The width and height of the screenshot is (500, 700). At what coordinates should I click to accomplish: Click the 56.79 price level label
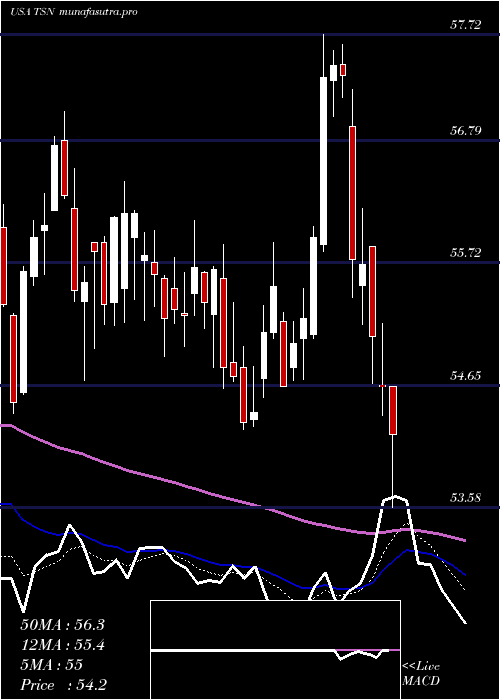coord(466,131)
